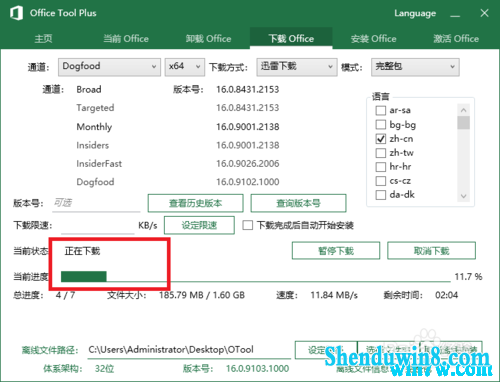Enable the bg-bg language checkbox

point(381,124)
